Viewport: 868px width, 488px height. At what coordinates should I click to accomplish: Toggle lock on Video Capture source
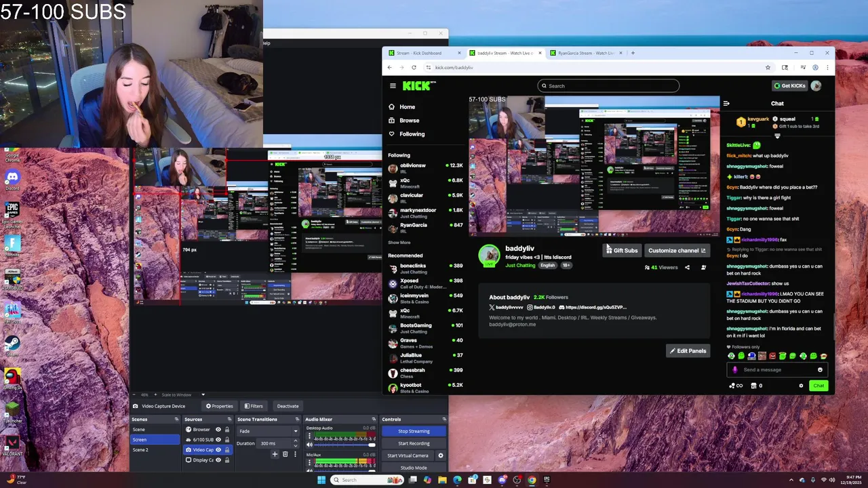(x=226, y=450)
